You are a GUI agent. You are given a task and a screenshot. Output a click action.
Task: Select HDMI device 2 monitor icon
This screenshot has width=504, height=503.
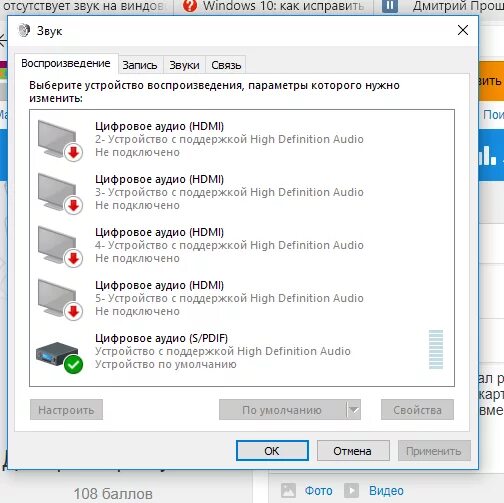60,140
